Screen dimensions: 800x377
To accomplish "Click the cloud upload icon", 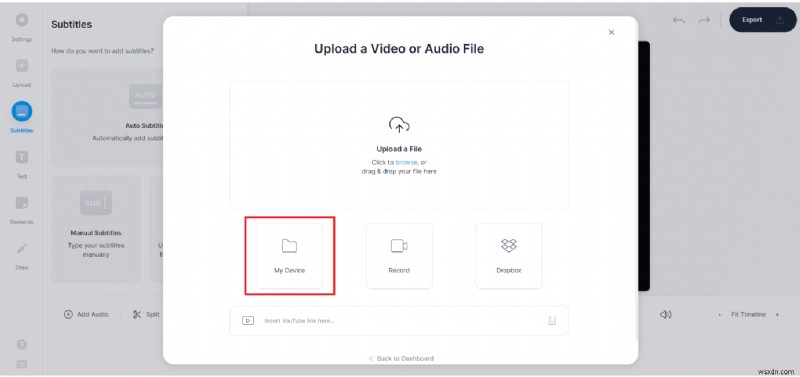I will point(399,125).
